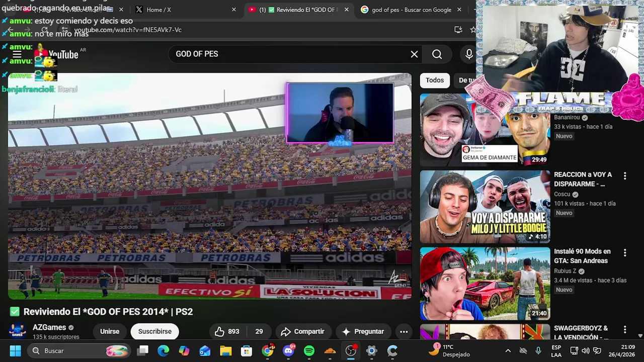Start voice search with the microphone icon

tap(469, 54)
